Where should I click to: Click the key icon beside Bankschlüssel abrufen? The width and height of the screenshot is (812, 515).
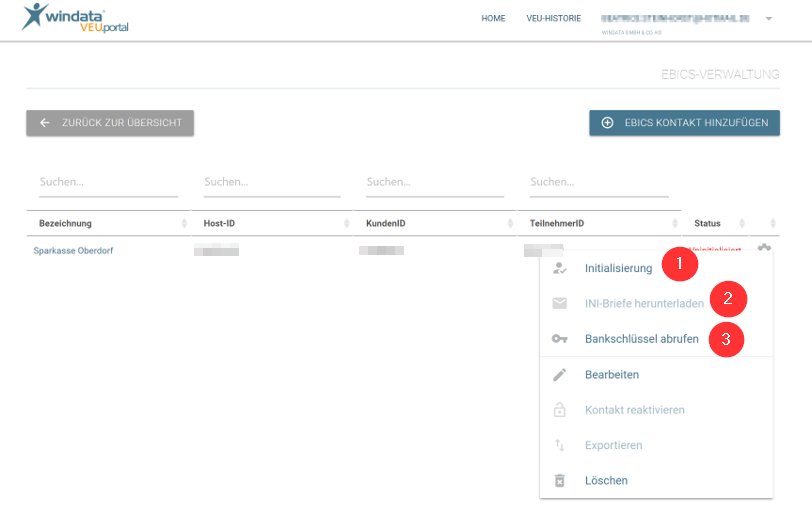tap(559, 339)
